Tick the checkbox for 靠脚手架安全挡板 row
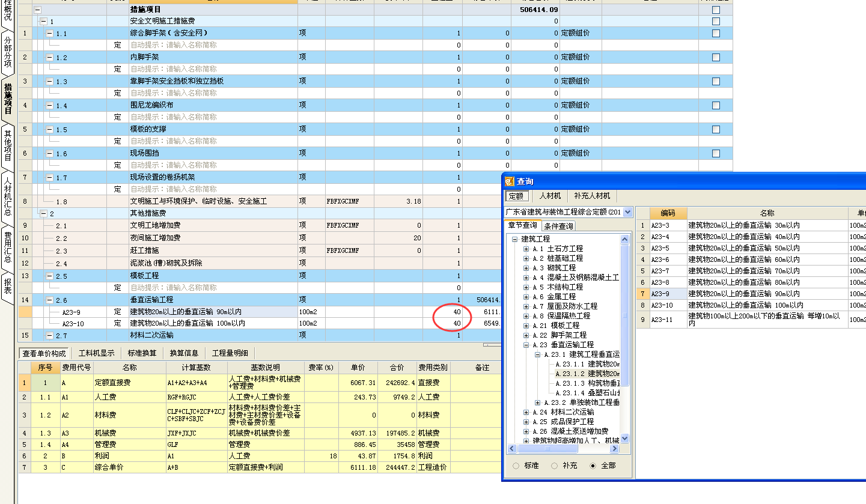Screen dimensions: 866x504 click(x=716, y=82)
